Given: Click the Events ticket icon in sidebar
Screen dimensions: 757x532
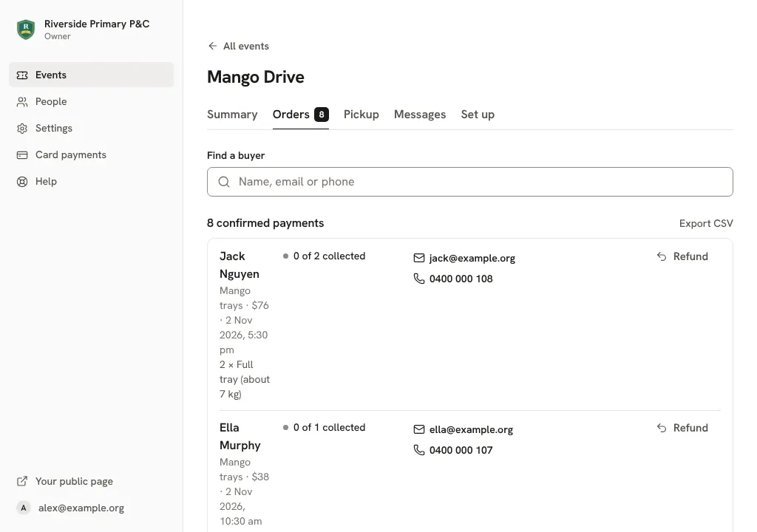Looking at the screenshot, I should coord(22,75).
